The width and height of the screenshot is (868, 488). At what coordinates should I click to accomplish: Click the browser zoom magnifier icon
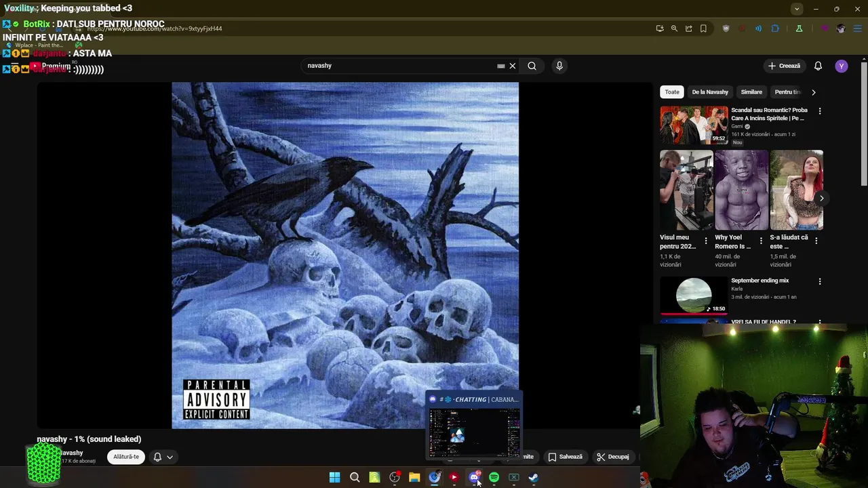[674, 28]
